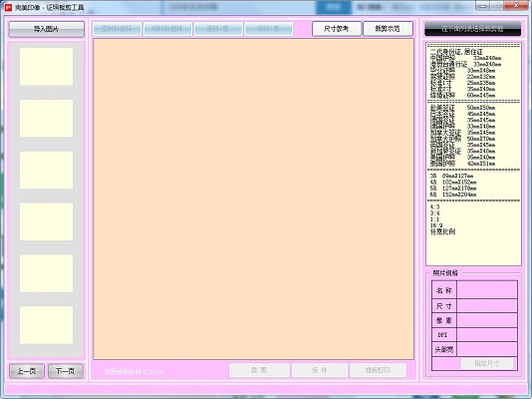Image resolution: width=532 pixels, height=399 pixels.
Task: Go to next page with 下一页
Action: (66, 371)
